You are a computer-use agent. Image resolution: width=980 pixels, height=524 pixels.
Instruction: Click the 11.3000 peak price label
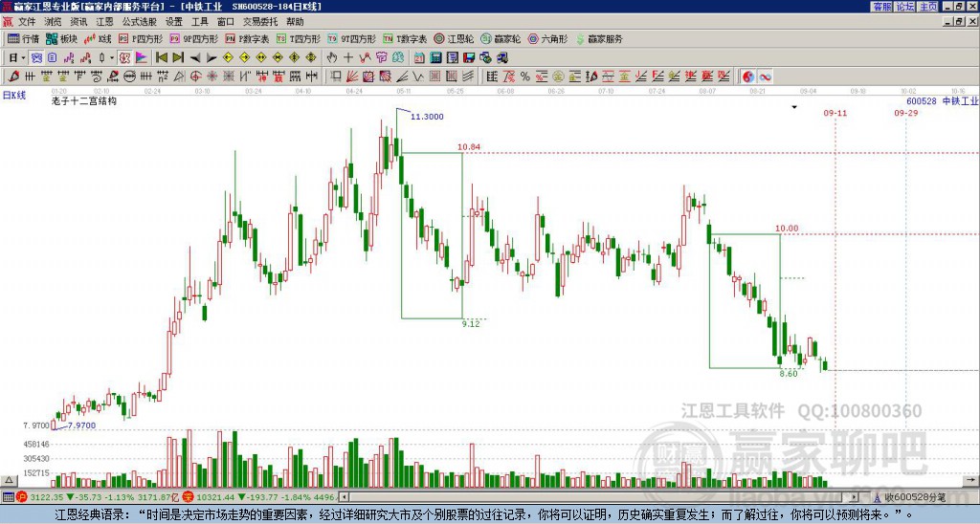click(427, 117)
